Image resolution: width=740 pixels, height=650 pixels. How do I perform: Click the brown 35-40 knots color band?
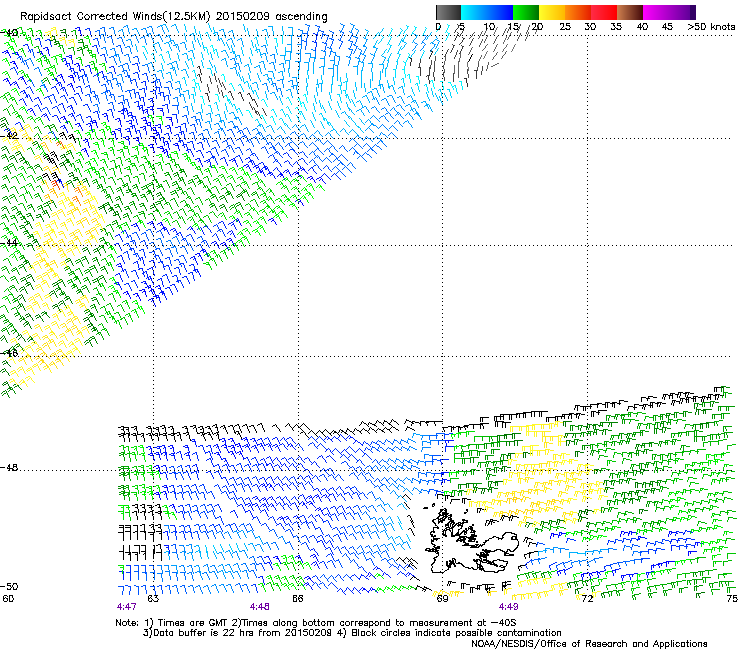pyautogui.click(x=630, y=12)
